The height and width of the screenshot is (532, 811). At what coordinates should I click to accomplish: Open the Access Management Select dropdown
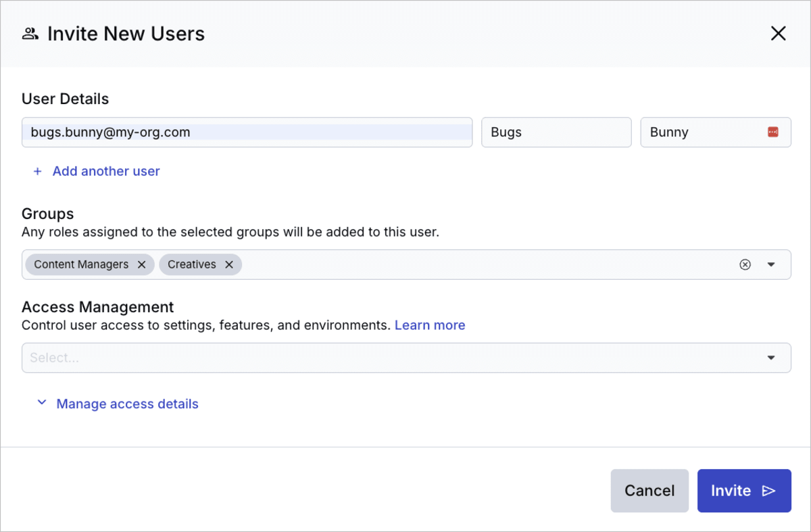tap(771, 358)
